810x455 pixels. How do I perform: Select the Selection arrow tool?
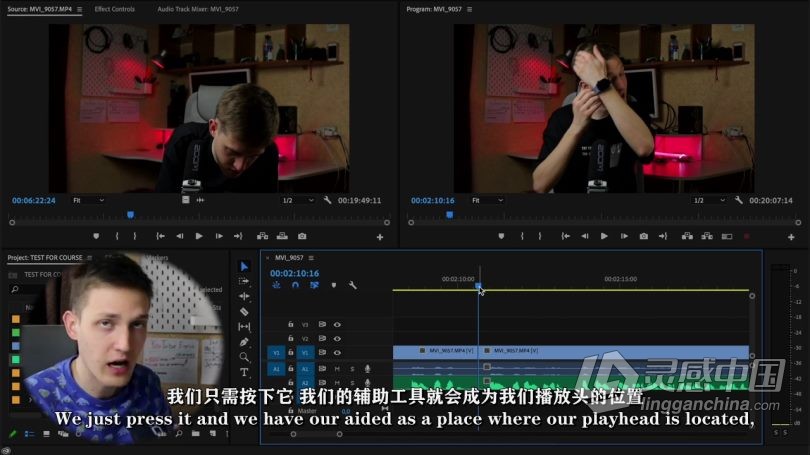(x=245, y=266)
